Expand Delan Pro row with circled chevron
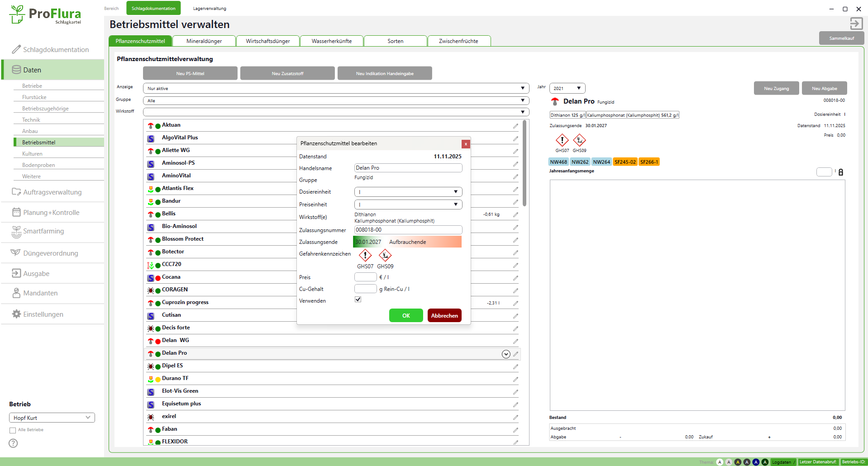This screenshot has height=466, width=868. 506,354
